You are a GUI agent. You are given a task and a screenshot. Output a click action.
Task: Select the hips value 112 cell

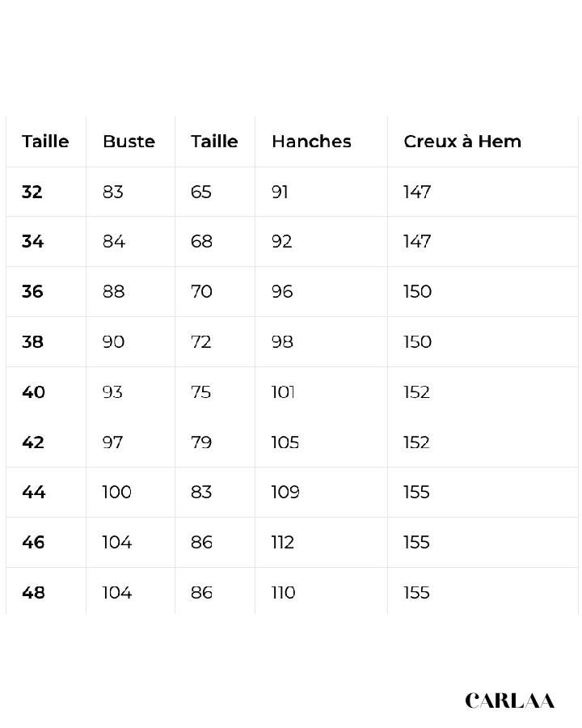tap(283, 542)
